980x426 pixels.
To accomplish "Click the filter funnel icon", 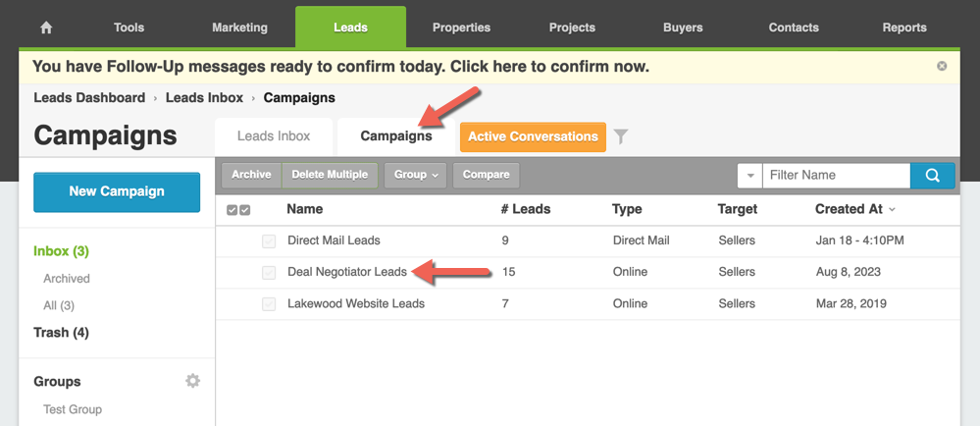I will click(620, 136).
